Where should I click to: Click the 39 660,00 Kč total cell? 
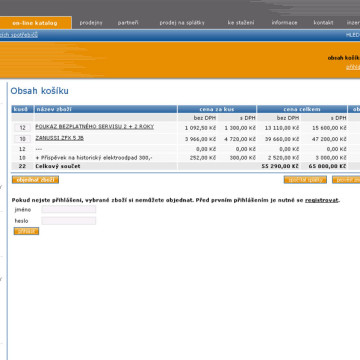coord(282,139)
